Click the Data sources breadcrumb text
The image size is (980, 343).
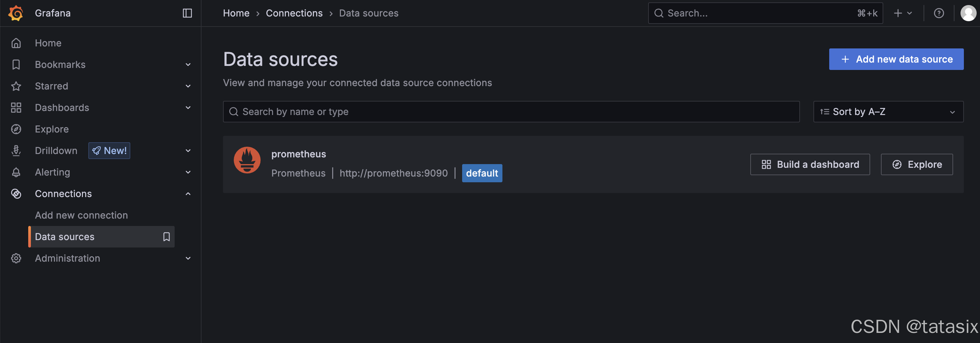pos(368,13)
